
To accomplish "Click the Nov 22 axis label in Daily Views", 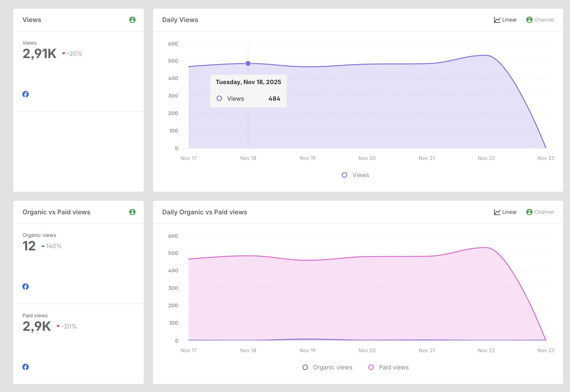I will [486, 158].
